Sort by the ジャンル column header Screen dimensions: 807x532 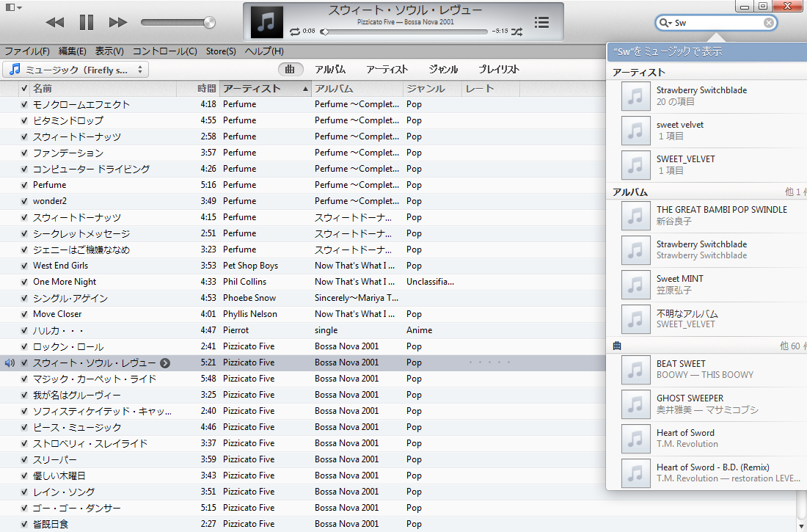(x=432, y=89)
